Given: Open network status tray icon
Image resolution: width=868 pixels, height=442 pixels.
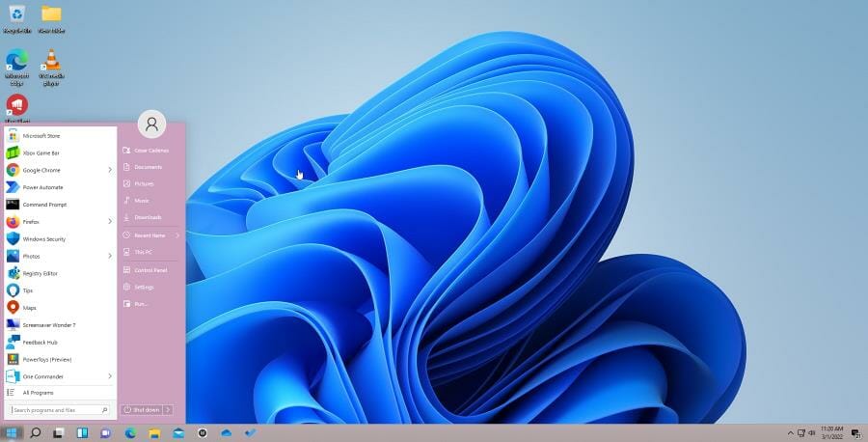Looking at the screenshot, I should pyautogui.click(x=801, y=432).
